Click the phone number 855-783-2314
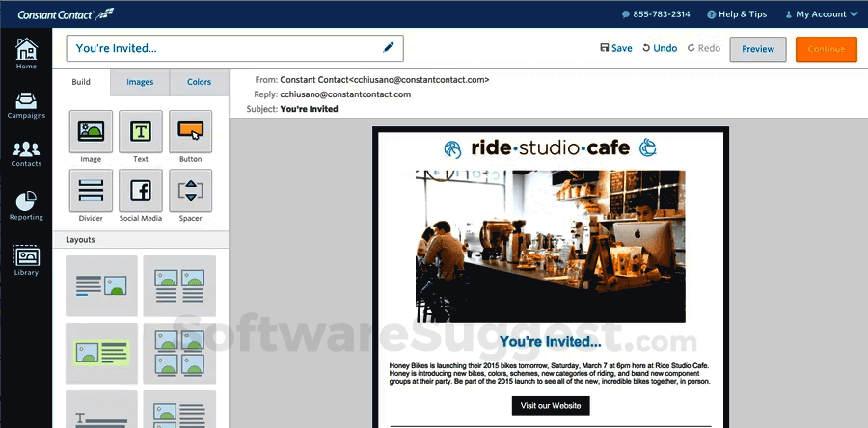 (x=656, y=14)
